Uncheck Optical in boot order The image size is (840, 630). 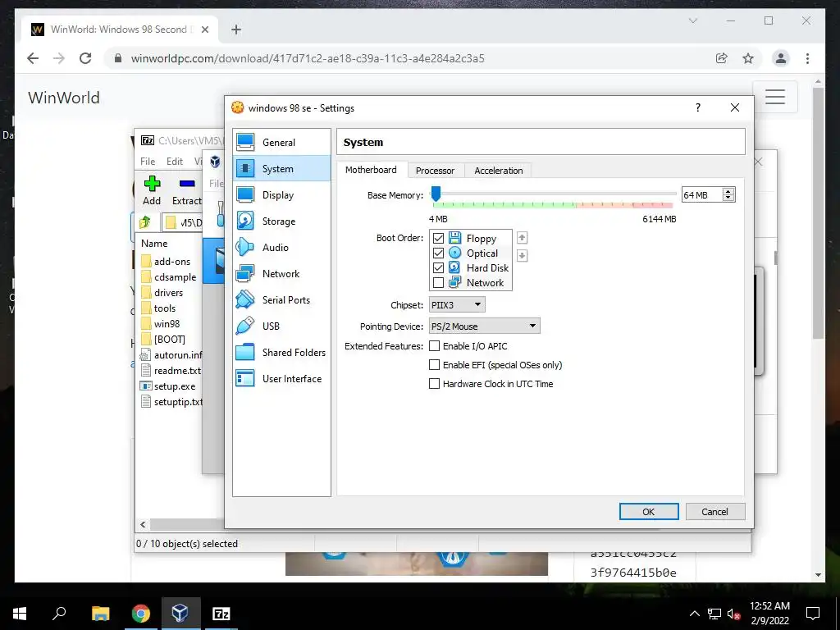[x=438, y=253]
